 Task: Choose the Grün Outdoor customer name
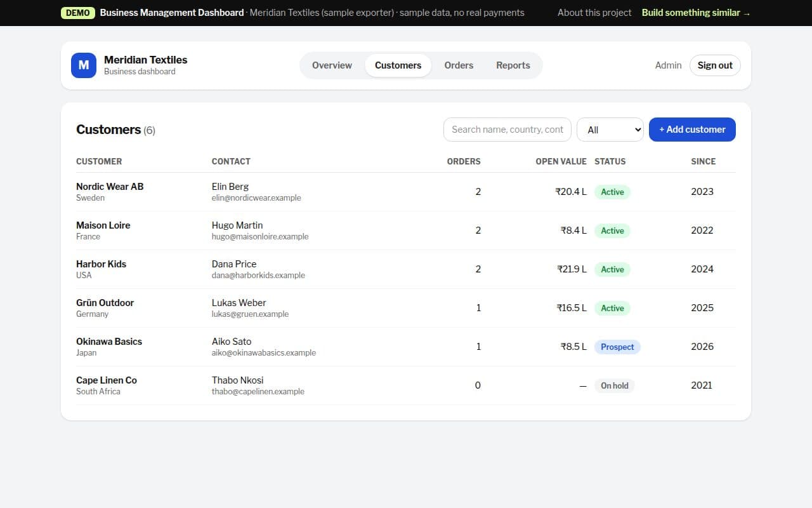point(105,303)
